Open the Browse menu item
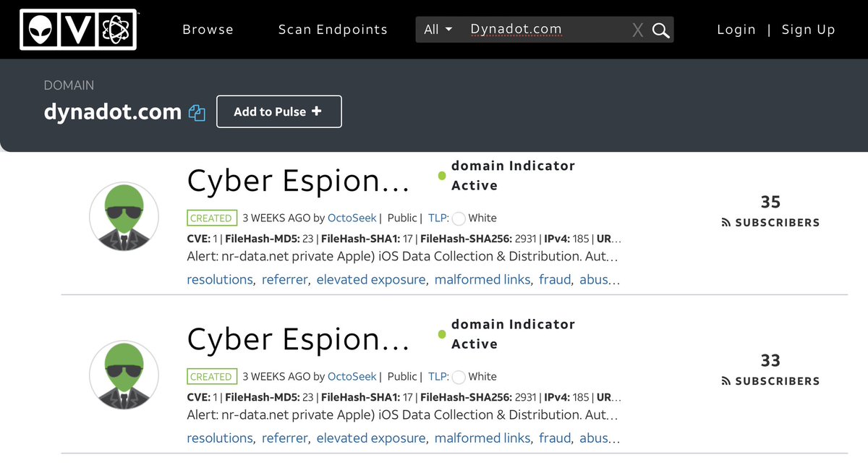Image resolution: width=868 pixels, height=468 pixels. point(208,30)
